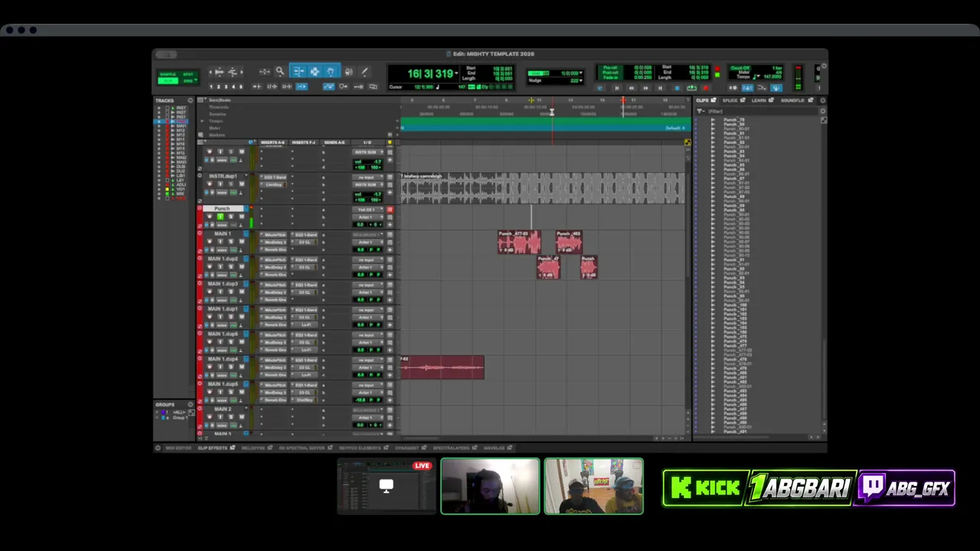Switch to the SOUNDFLO tab

point(792,100)
